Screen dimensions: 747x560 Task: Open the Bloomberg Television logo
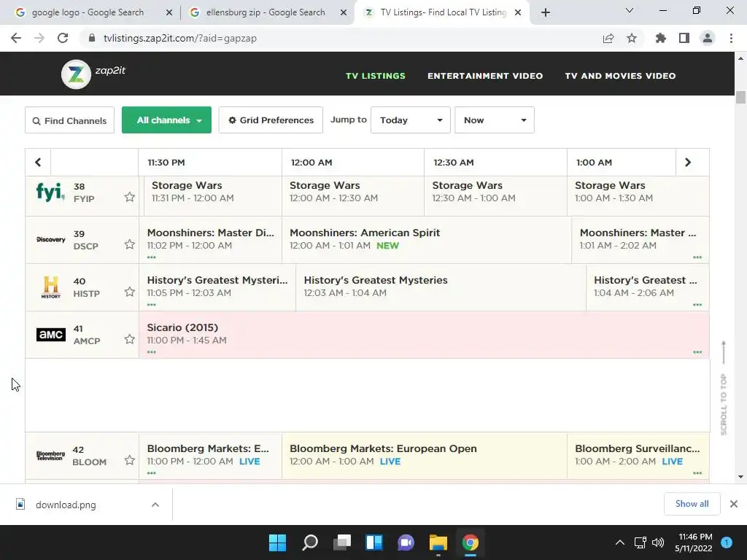(x=50, y=455)
